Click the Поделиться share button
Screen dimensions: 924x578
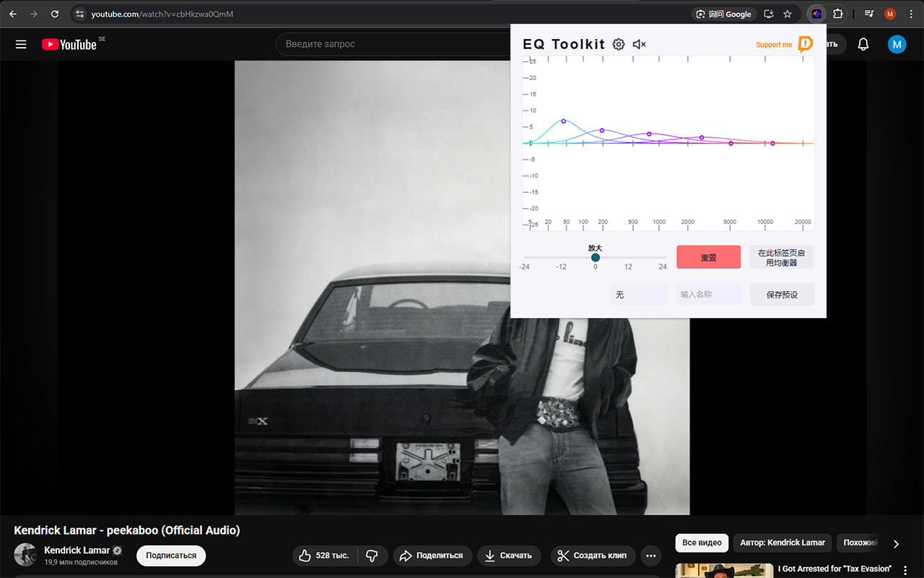(x=432, y=556)
